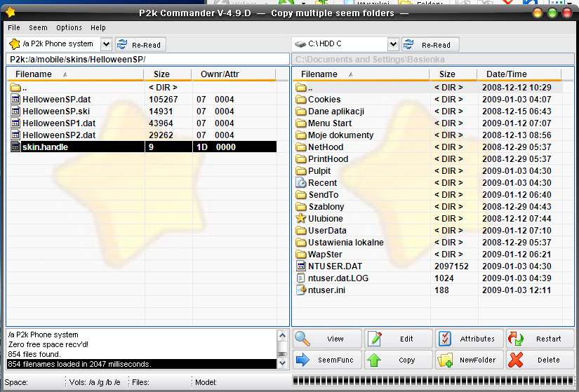Sort left panel by Filename header
579x392 pixels.
(x=75, y=74)
